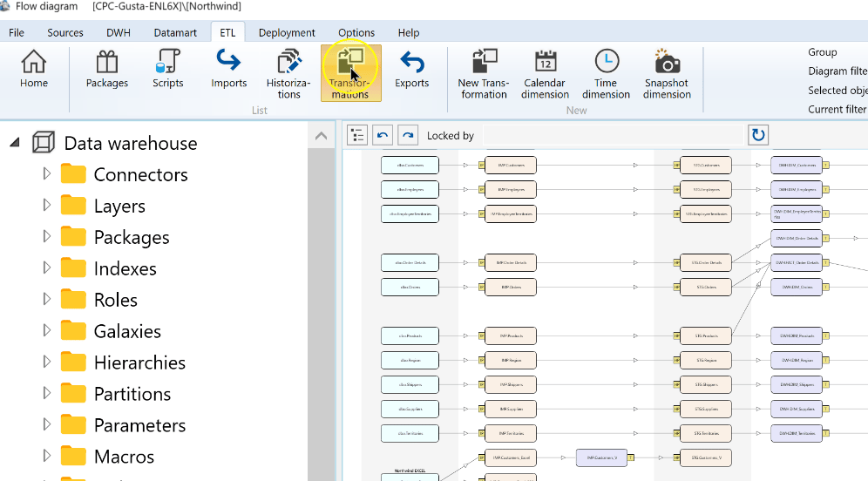The image size is (868, 481).
Task: Open the Transformations list
Action: 351,73
